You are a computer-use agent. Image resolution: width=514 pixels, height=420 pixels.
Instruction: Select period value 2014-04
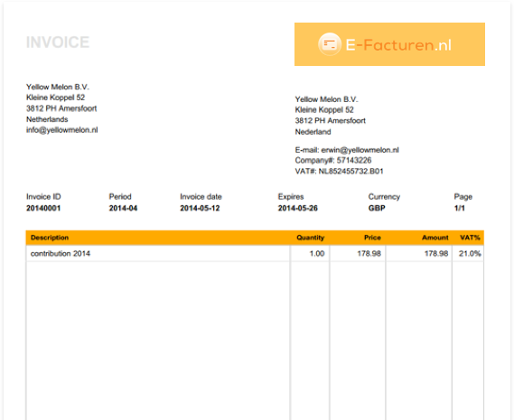click(x=123, y=209)
